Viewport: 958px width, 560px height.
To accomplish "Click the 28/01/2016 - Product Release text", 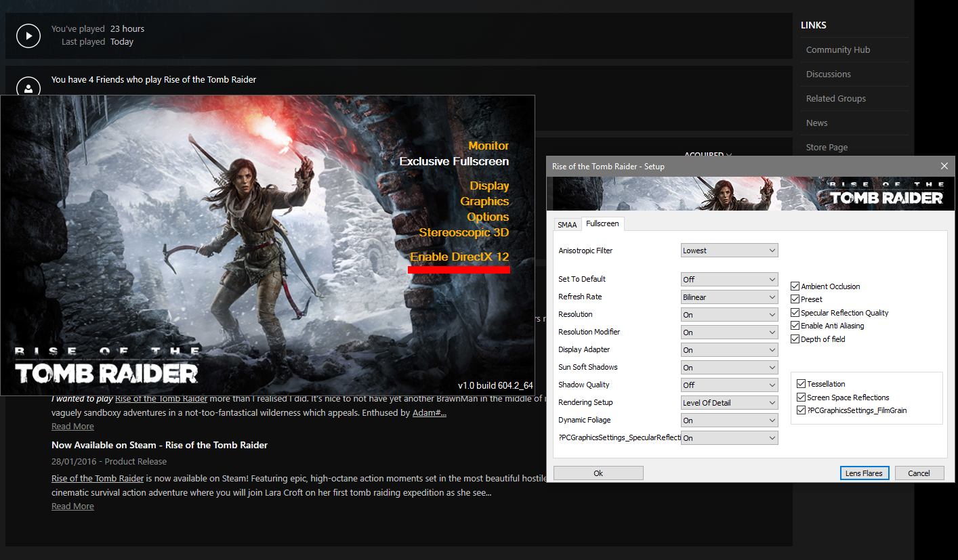I will click(x=109, y=461).
